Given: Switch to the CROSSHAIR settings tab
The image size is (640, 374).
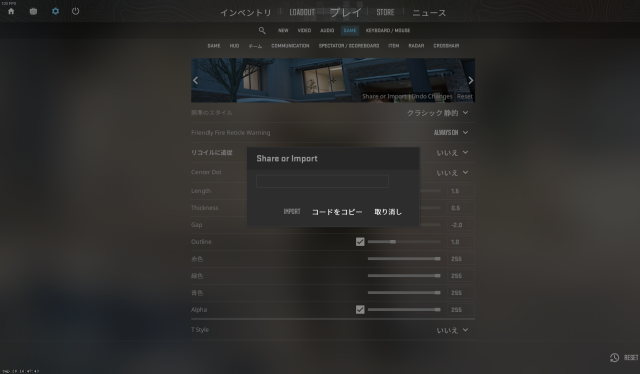Looking at the screenshot, I should (446, 46).
